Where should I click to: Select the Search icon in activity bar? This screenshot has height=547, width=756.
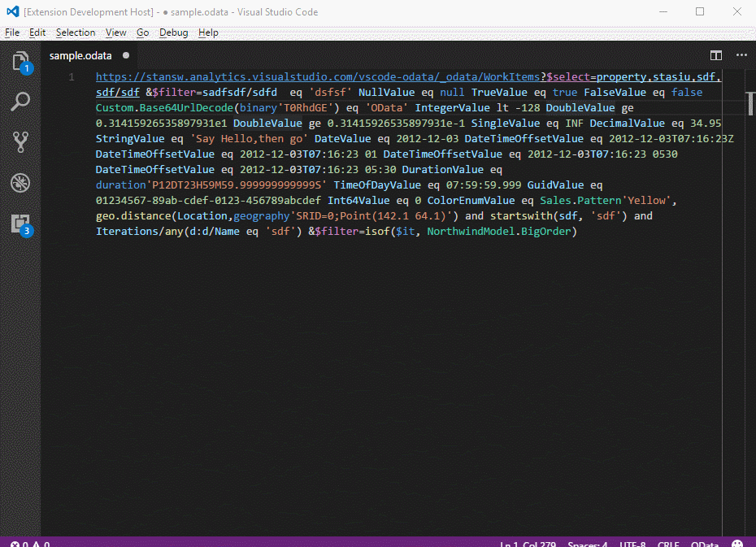(x=20, y=102)
